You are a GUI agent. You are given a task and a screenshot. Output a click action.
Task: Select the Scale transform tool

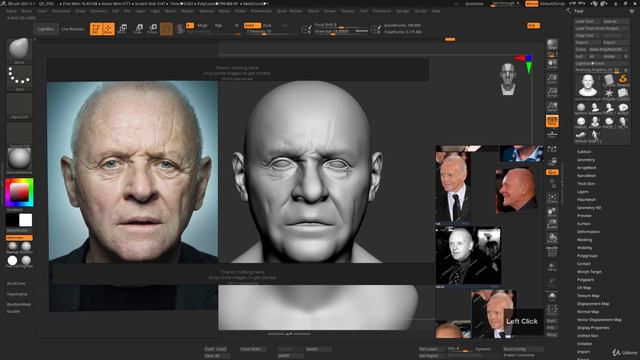point(138,29)
